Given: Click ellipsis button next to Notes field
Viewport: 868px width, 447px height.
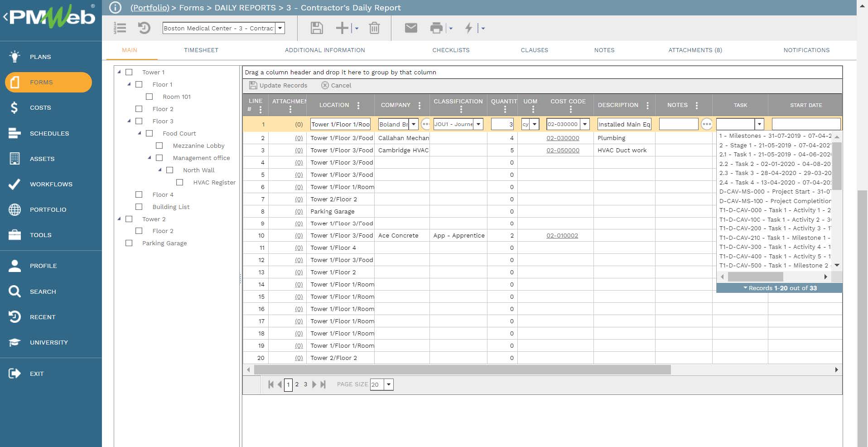Looking at the screenshot, I should click(x=706, y=124).
